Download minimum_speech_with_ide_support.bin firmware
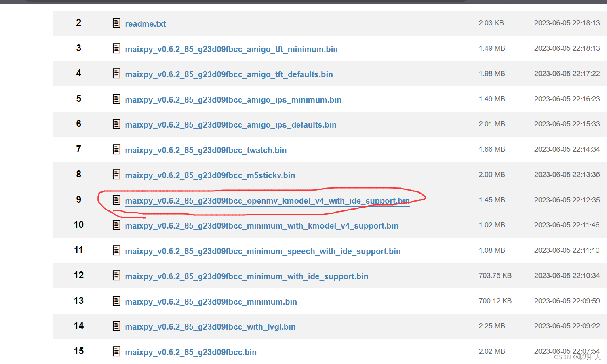This screenshot has width=607, height=364. [x=263, y=251]
